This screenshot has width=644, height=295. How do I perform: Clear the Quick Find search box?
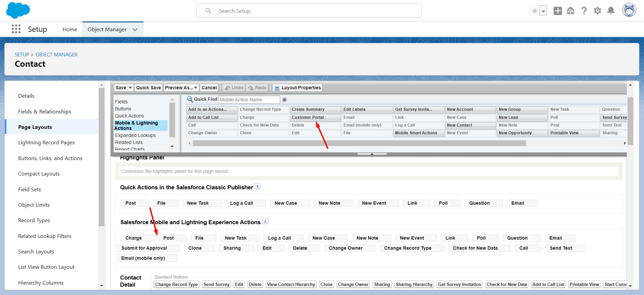coord(285,100)
